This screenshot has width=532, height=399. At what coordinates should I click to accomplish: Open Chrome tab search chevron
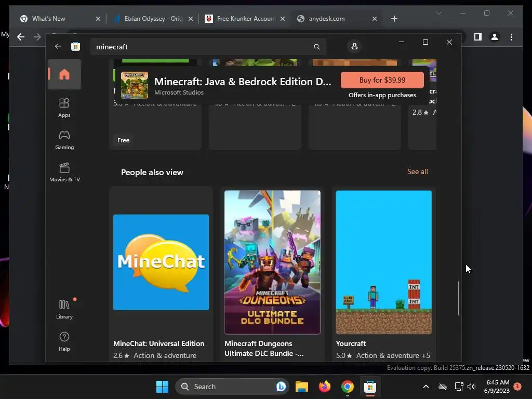(438, 13)
